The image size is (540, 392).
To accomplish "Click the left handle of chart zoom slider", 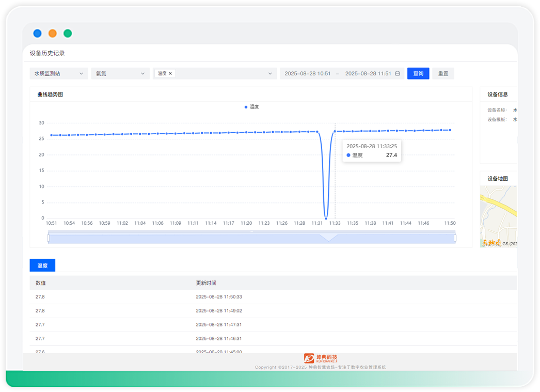I will pyautogui.click(x=49, y=238).
